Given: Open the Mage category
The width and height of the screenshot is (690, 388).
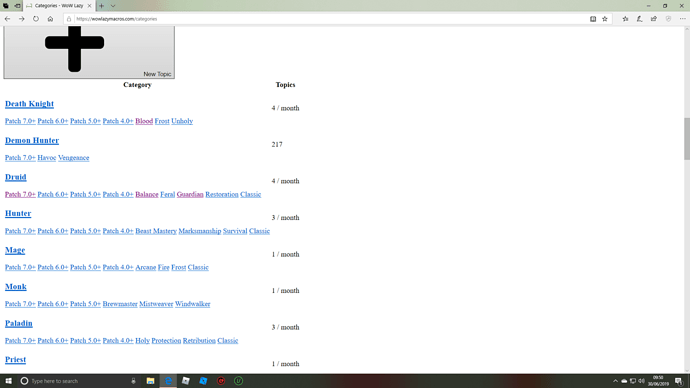Looking at the screenshot, I should 15,250.
